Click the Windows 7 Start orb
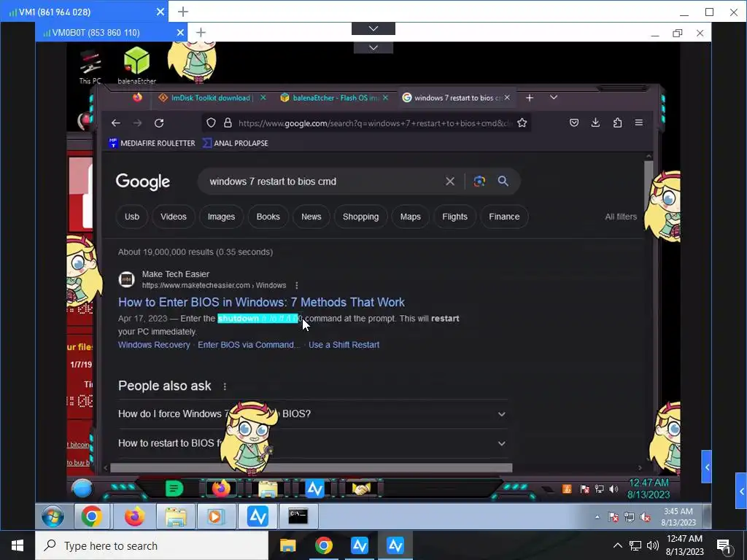This screenshot has width=747, height=560. [53, 516]
